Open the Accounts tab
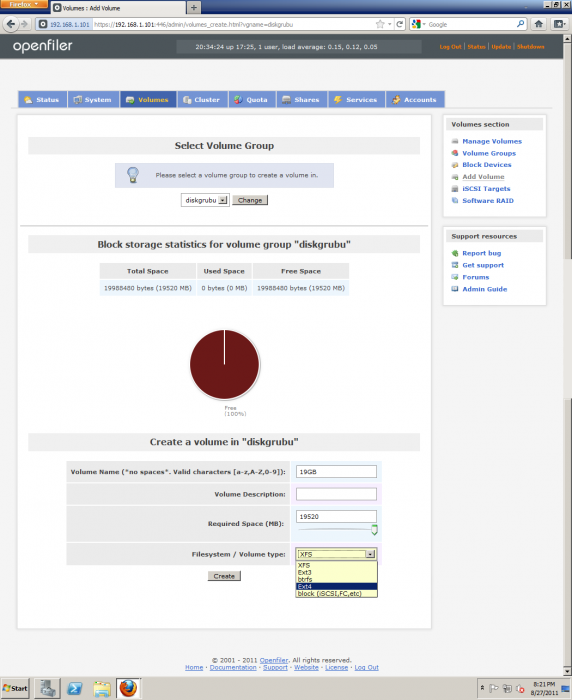 point(415,100)
